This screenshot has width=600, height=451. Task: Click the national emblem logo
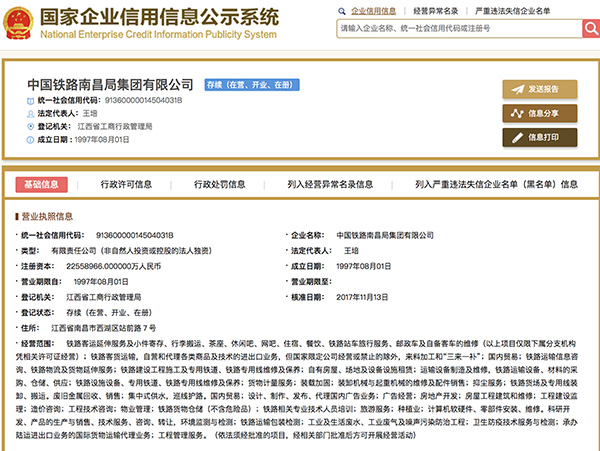click(18, 23)
